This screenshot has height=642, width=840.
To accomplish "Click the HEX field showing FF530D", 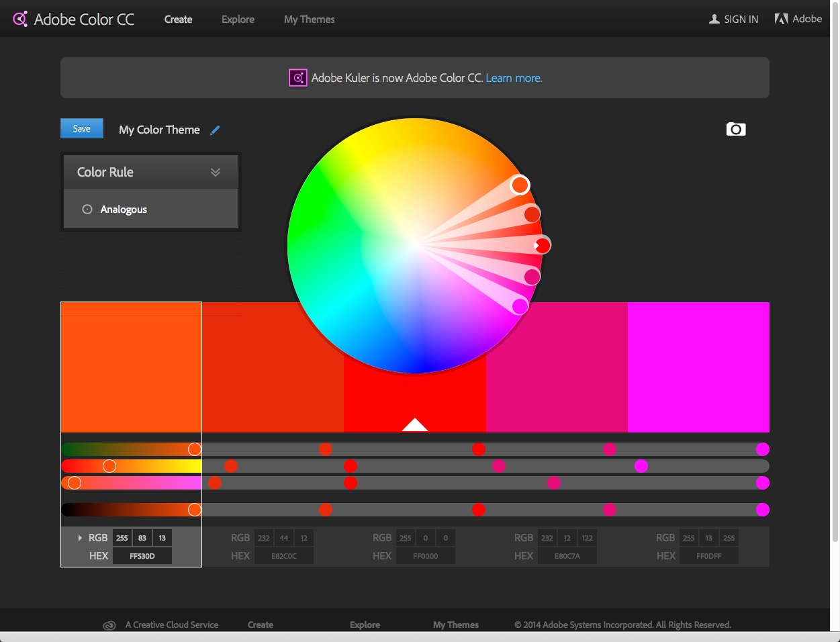I will coord(142,555).
